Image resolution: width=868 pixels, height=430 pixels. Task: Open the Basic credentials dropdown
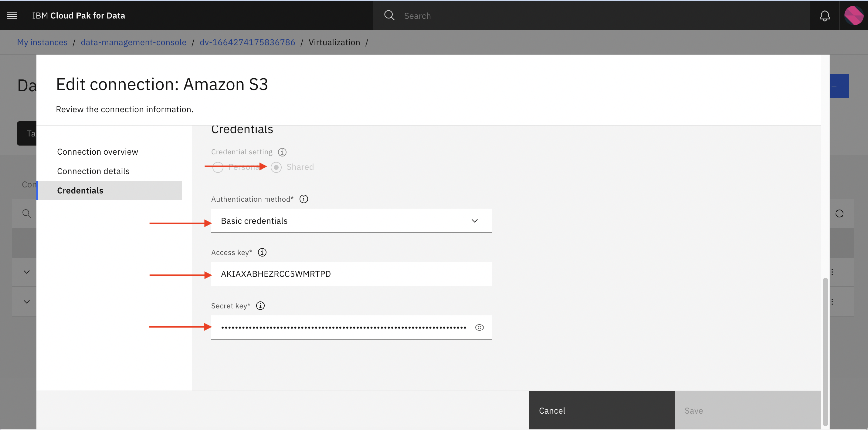[351, 221]
